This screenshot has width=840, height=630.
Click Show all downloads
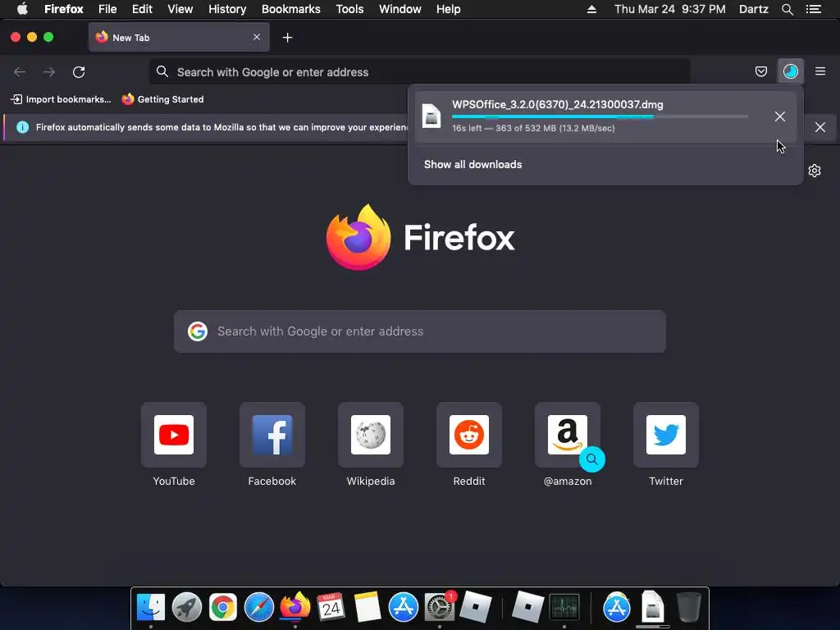pos(473,164)
